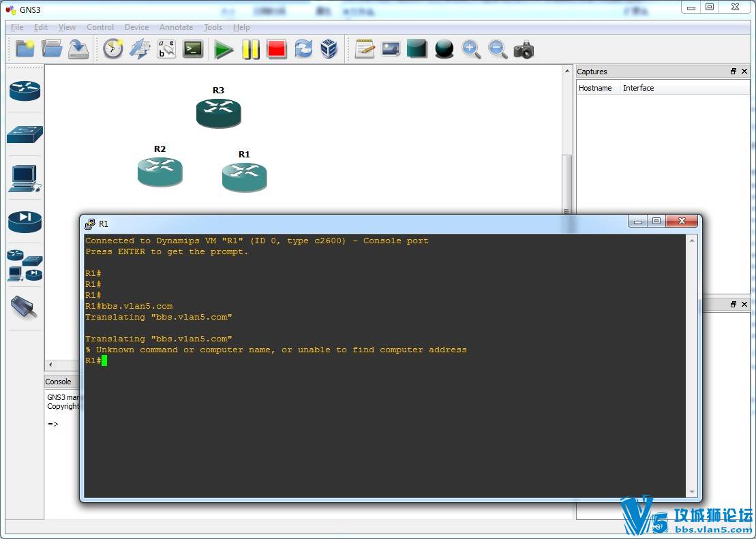Select router R3 on the canvas
756x539 pixels.
(218, 113)
